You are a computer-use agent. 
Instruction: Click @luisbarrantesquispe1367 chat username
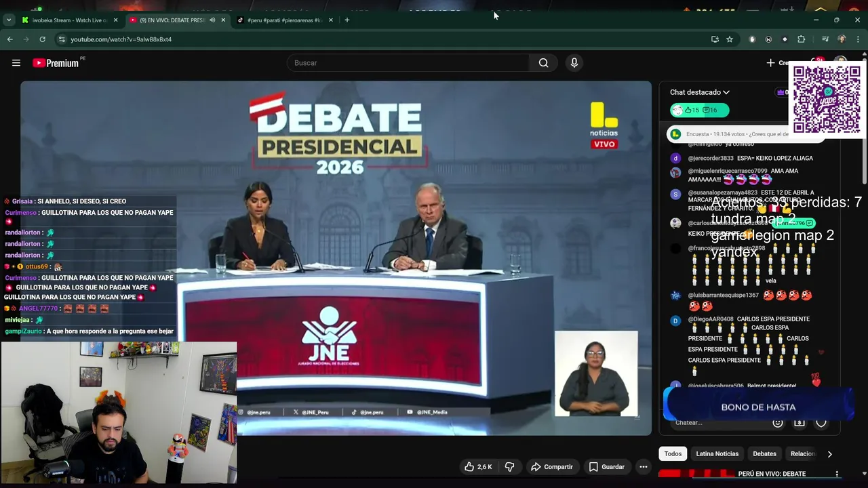click(723, 296)
